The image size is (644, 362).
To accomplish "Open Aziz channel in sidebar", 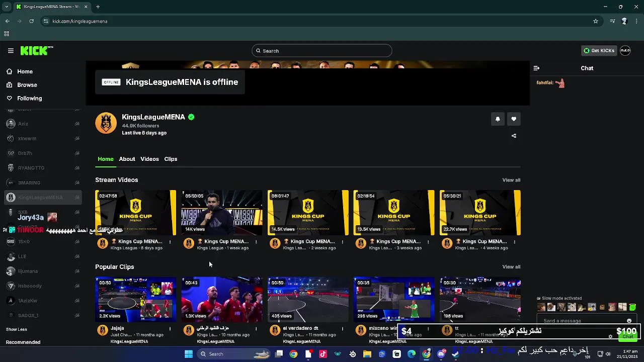I will point(43,124).
